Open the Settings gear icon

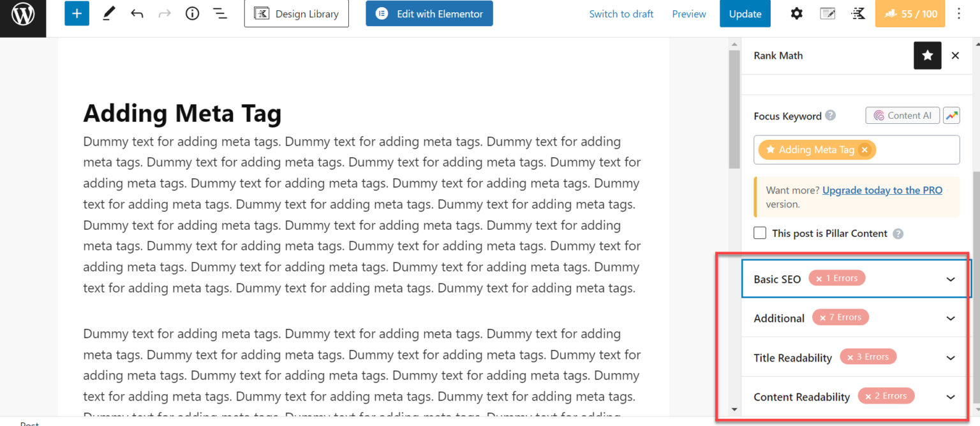click(x=796, y=13)
